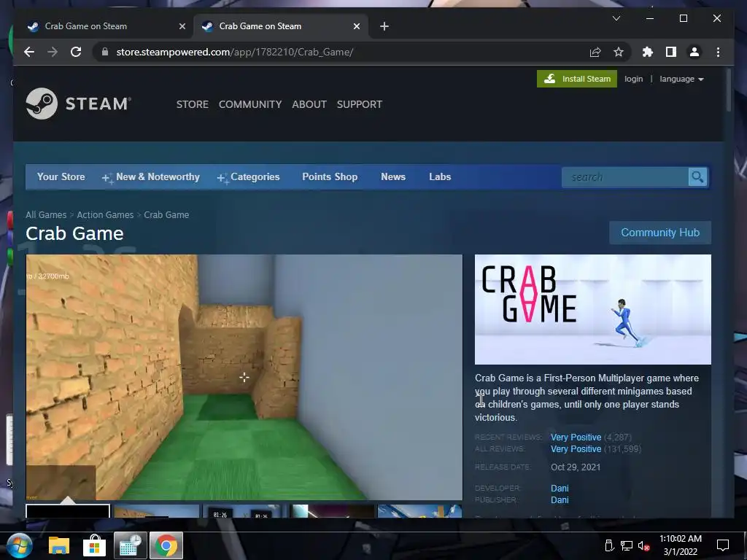
Task: Open a new browser tab
Action: point(384,26)
